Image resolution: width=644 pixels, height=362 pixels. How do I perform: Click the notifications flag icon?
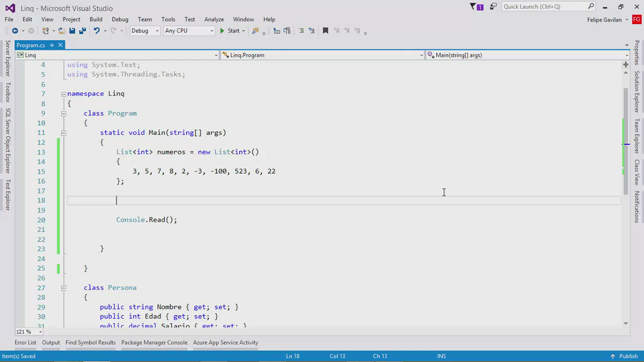476,7
